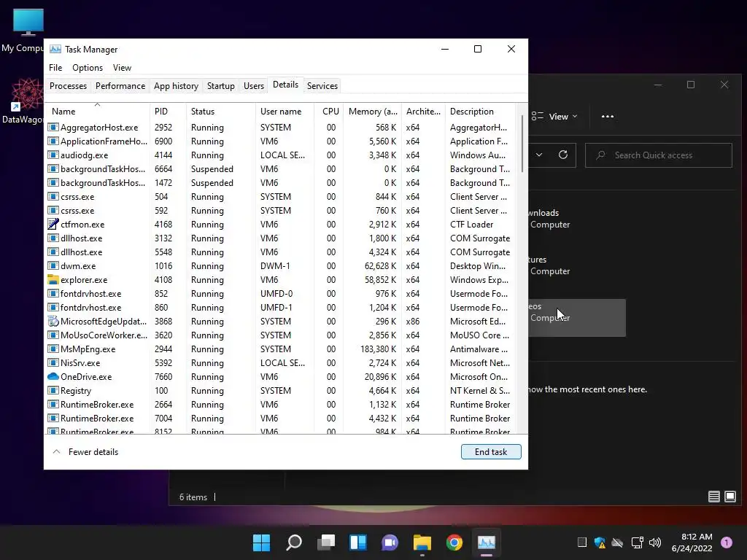Switch File Explorer to details view layout
Viewport: 747px width, 560px height.
[713, 497]
